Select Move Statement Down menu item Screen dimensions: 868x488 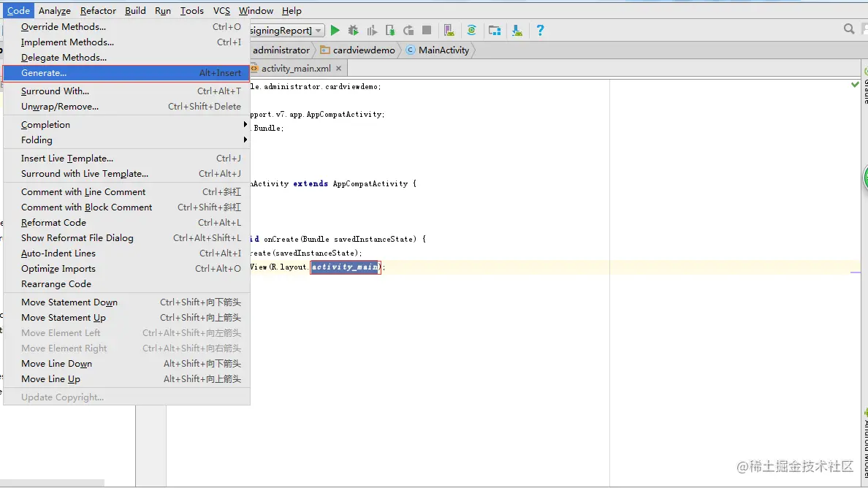pos(126,302)
